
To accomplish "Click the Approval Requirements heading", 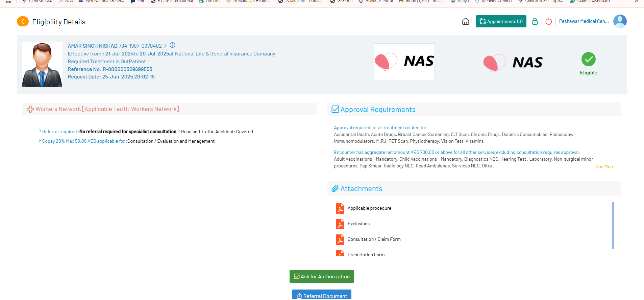I will pos(378,110).
